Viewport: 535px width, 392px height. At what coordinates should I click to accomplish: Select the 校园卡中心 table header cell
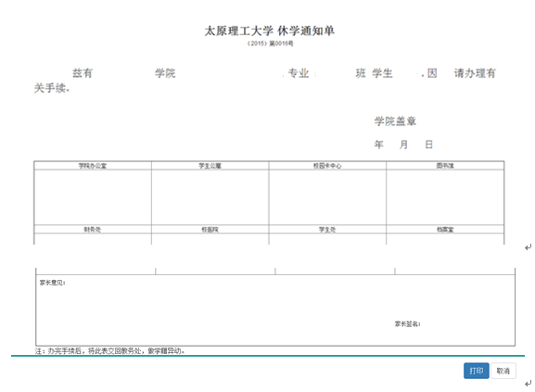click(x=327, y=166)
